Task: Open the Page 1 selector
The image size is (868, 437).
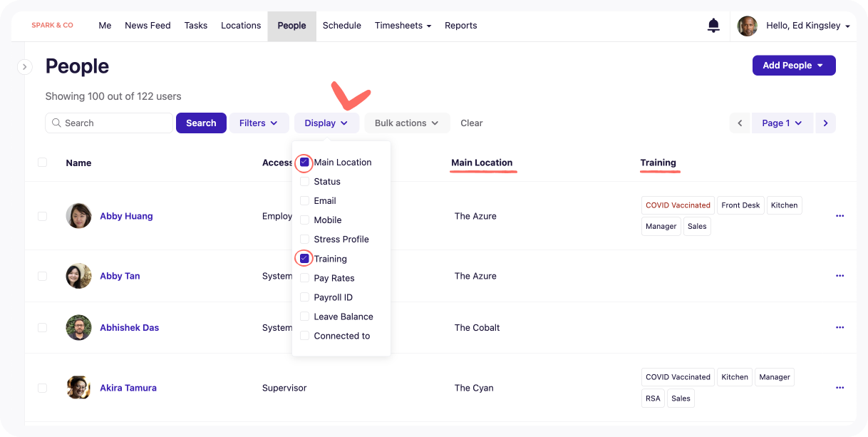Action: pyautogui.click(x=782, y=123)
